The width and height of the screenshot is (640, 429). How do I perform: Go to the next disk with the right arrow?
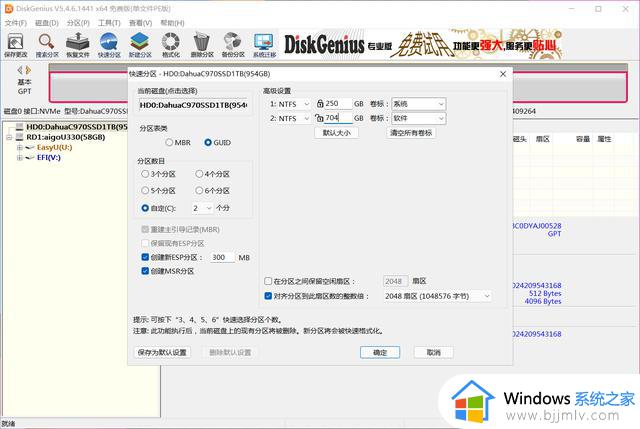pyautogui.click(x=28, y=70)
